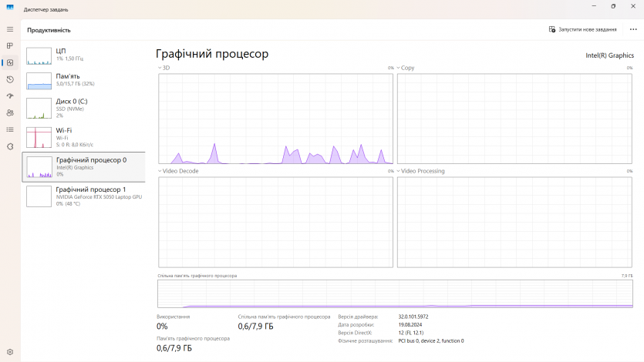Open Task Manager settings gear

(x=10, y=352)
